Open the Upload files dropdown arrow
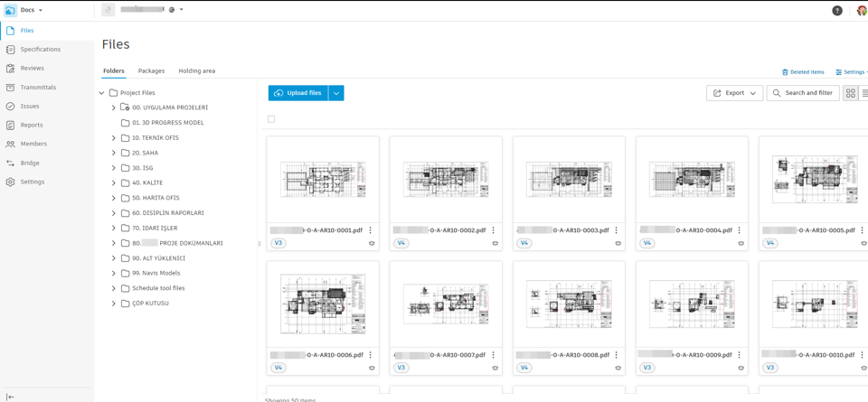 click(x=336, y=93)
